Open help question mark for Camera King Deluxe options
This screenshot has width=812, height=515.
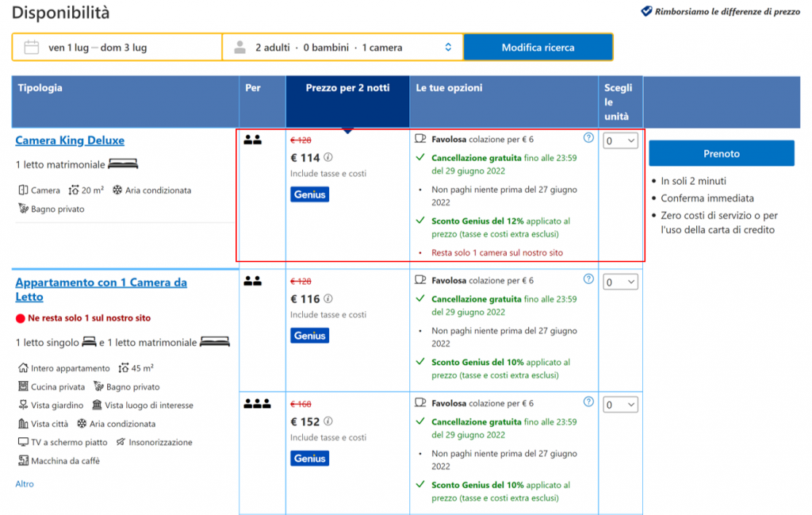[588, 137]
